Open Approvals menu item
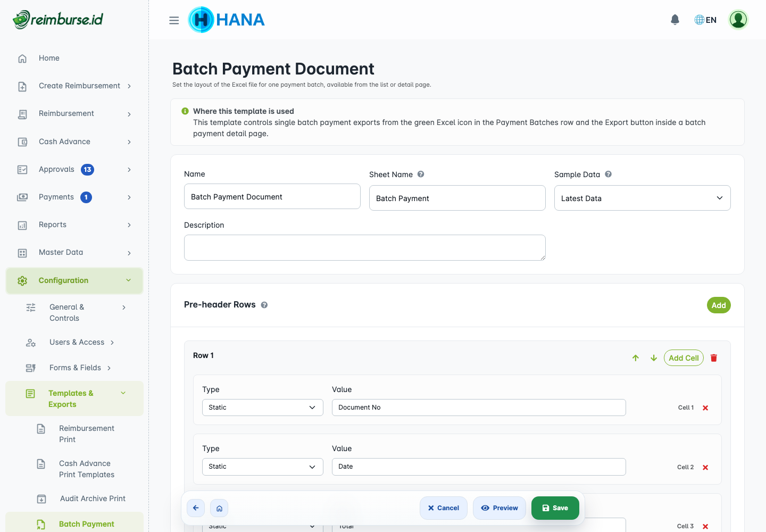 74,169
